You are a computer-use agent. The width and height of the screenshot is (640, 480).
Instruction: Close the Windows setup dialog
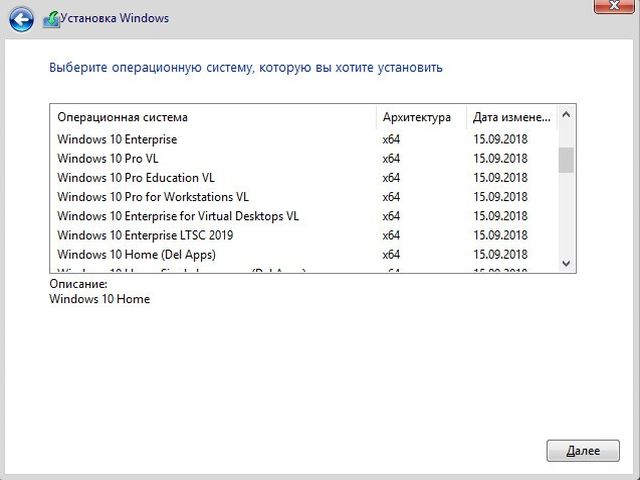point(613,6)
